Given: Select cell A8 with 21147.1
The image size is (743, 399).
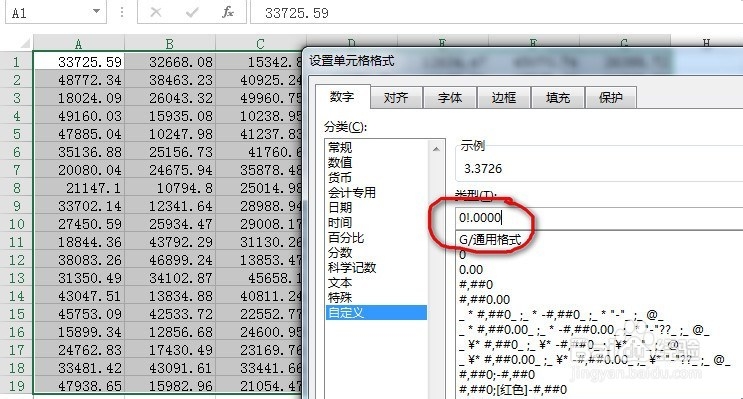Looking at the screenshot, I should [x=79, y=188].
